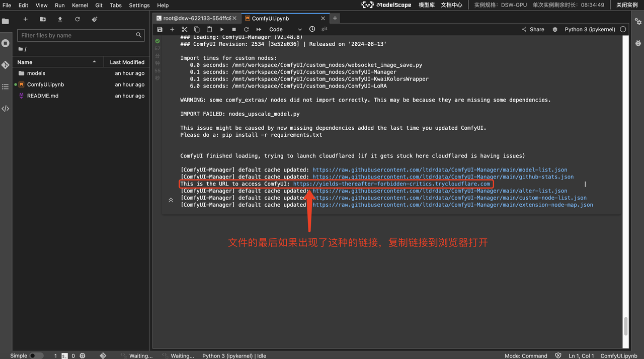The height and width of the screenshot is (359, 644).
Task: Open Running Terminals and Kernels panel
Action: pos(6,43)
